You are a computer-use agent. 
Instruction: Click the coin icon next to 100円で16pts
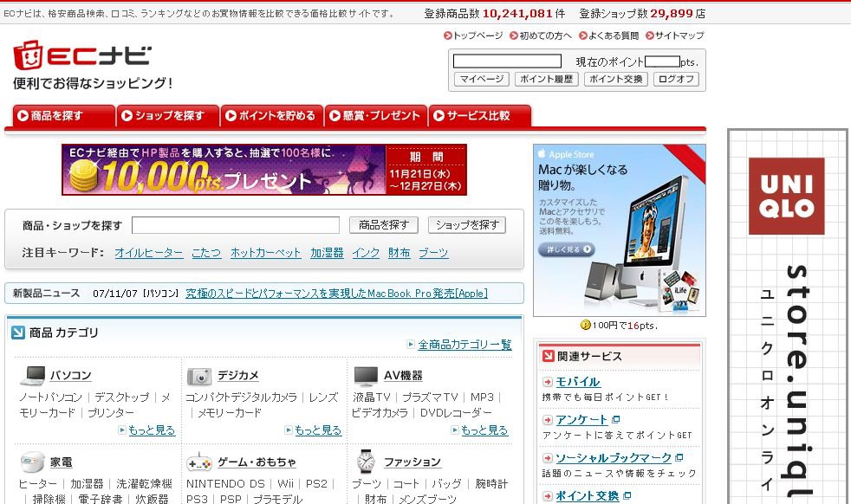tap(586, 325)
